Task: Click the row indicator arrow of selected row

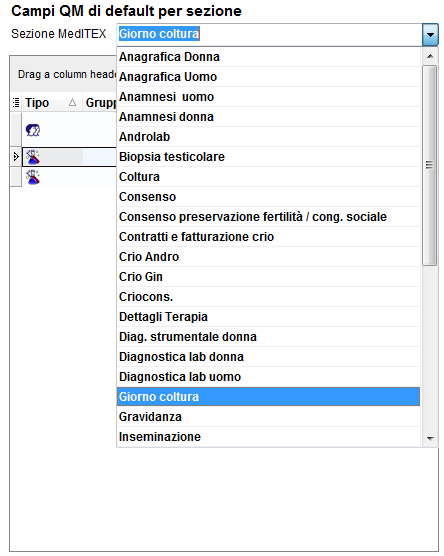Action: coord(16,156)
